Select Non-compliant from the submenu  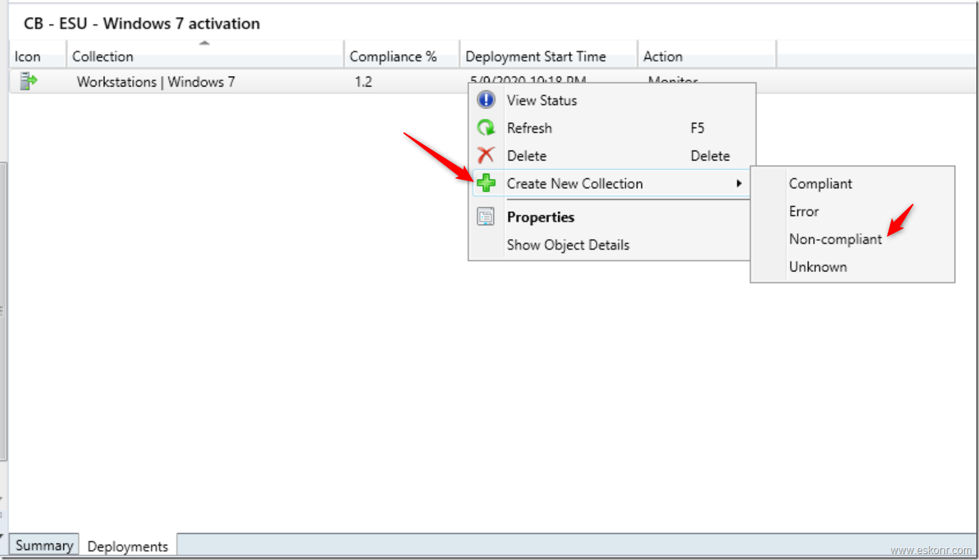coord(835,239)
